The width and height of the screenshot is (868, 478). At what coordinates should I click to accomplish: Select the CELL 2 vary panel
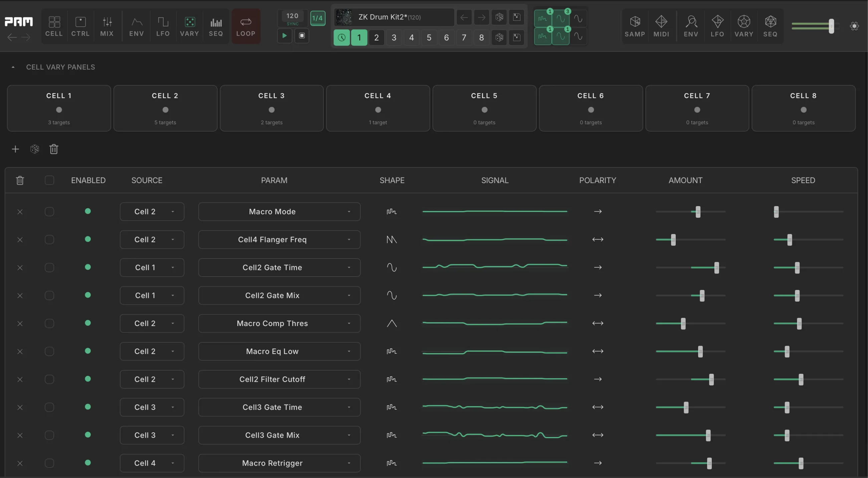(165, 108)
